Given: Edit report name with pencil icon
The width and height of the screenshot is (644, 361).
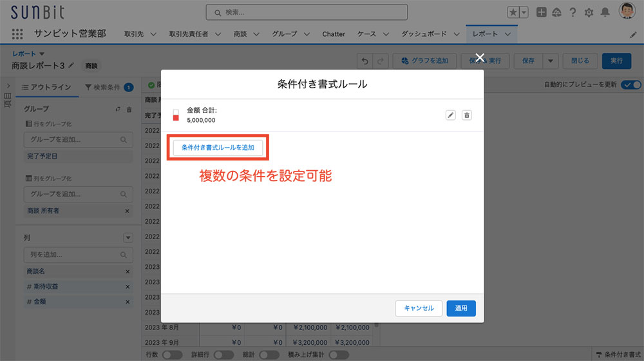Looking at the screenshot, I should (71, 65).
